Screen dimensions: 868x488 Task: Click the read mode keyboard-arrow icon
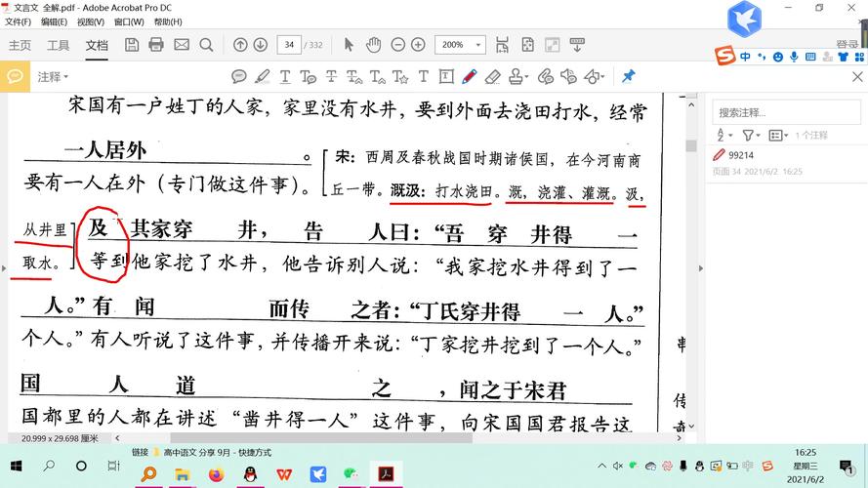pos(577,45)
